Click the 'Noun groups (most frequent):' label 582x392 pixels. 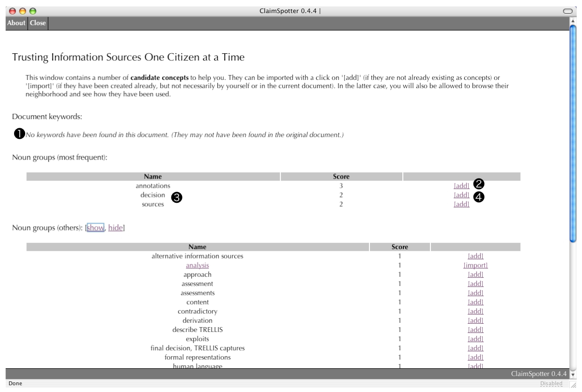[x=59, y=157]
